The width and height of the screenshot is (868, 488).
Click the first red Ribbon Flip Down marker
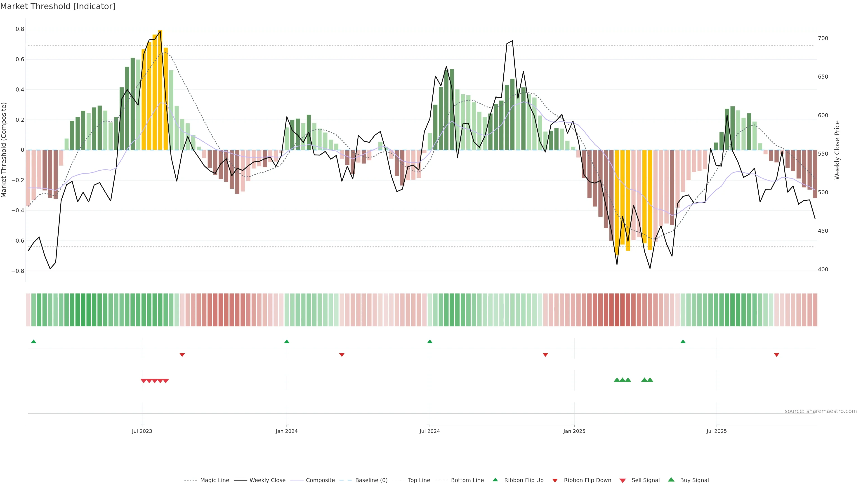coord(182,355)
